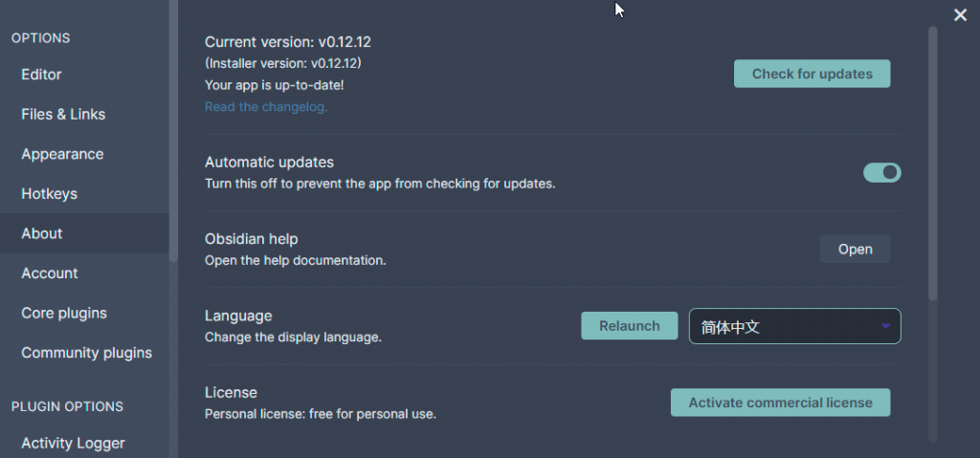
Task: Click Check for updates button
Action: point(812,74)
